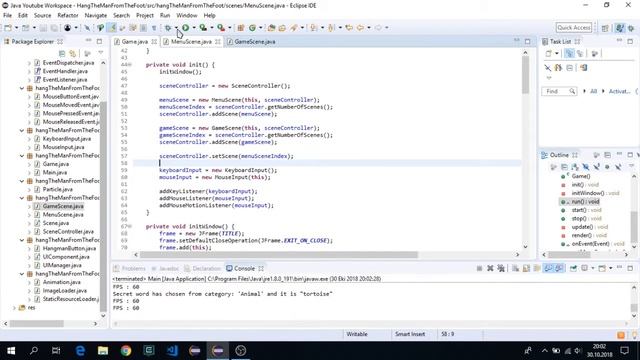
Task: Toggle Mark Occurrences in main toolbar
Action: (112, 28)
